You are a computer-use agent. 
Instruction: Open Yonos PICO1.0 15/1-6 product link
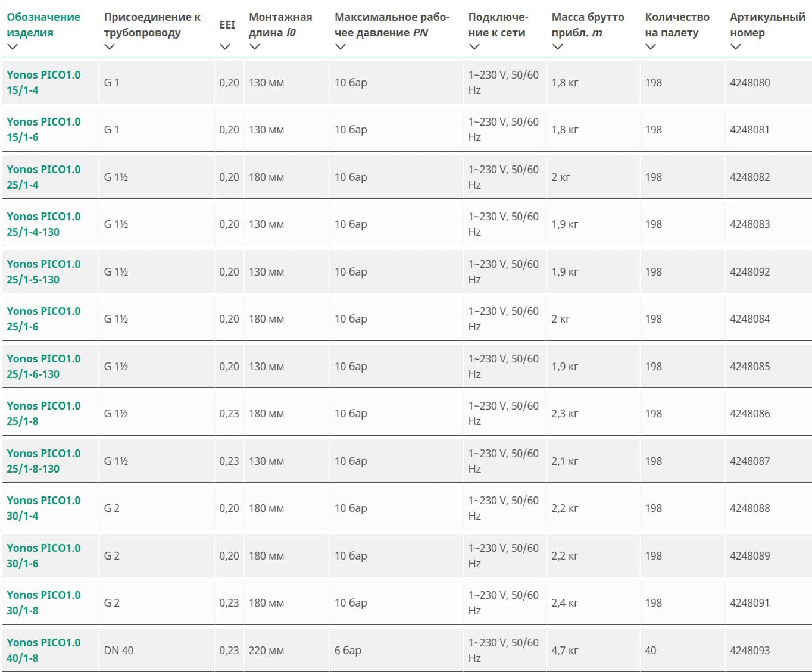[43, 129]
